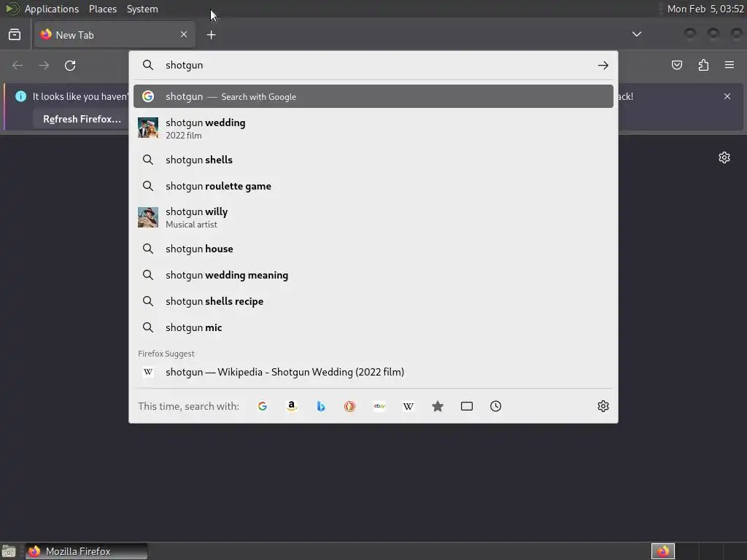Go forward to next page
This screenshot has height=560, width=747.
pyautogui.click(x=44, y=65)
